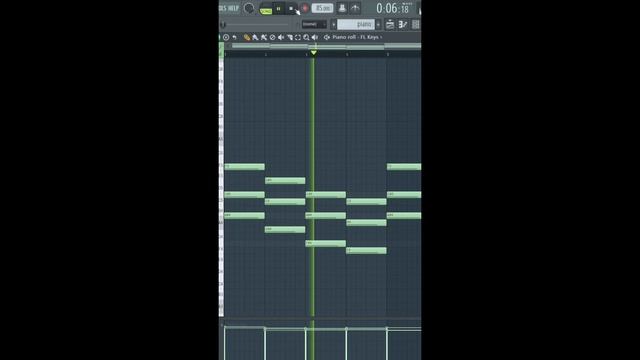This screenshot has width=640, height=360.
Task: Open the snap dropdown next to pattern selector
Action: point(314,24)
